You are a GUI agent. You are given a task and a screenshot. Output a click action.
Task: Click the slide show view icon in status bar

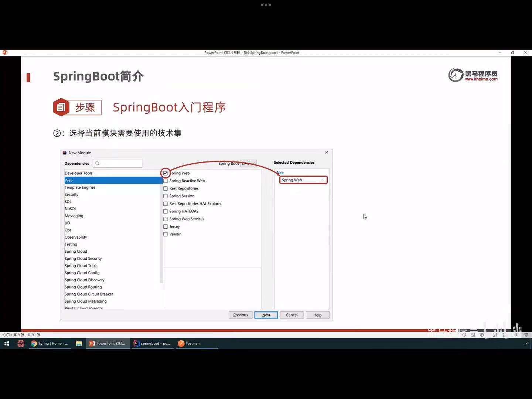tap(526, 335)
